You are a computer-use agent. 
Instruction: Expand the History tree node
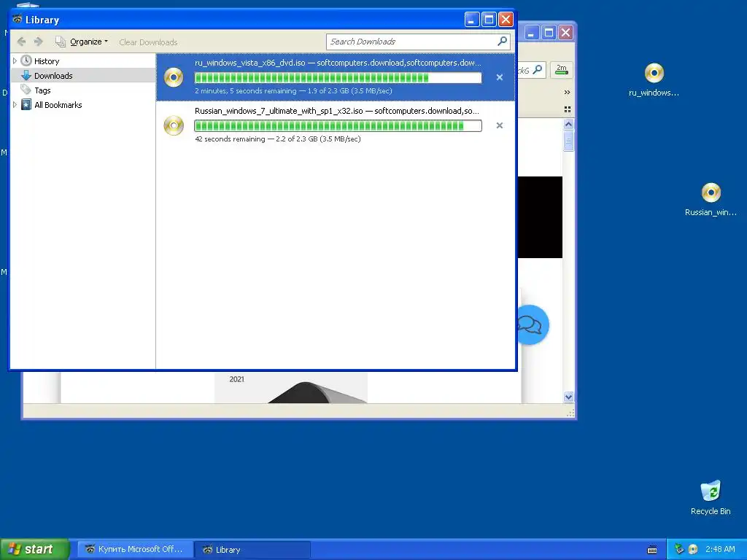(15, 61)
